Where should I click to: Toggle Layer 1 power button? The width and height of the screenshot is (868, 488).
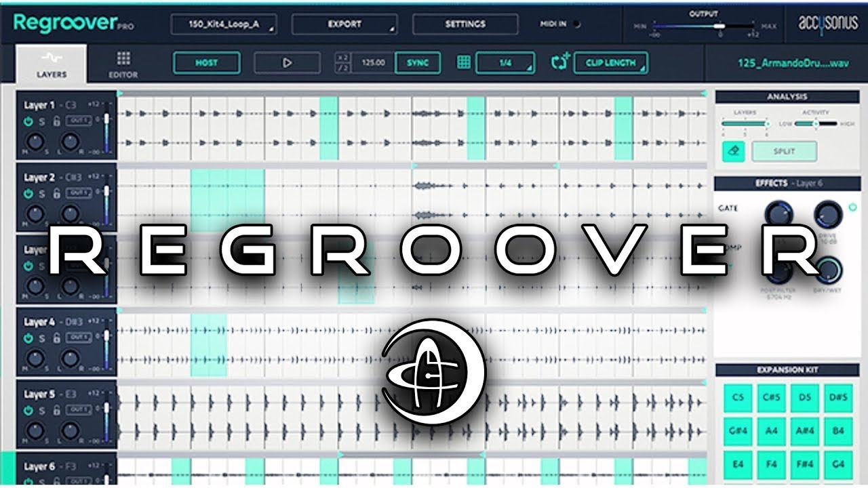point(28,121)
